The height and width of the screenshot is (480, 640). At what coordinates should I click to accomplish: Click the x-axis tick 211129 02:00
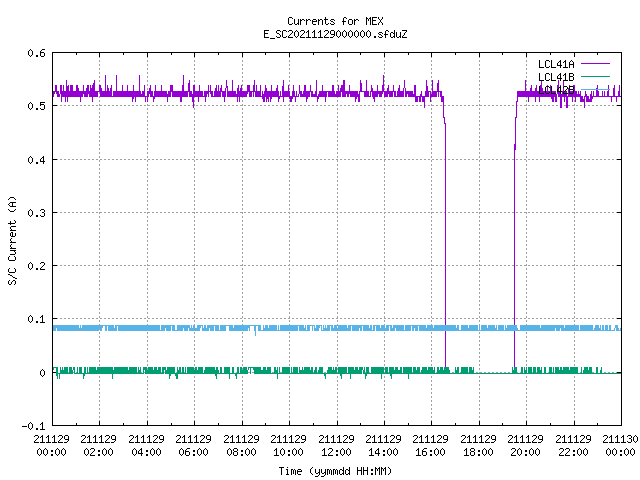(x=98, y=446)
